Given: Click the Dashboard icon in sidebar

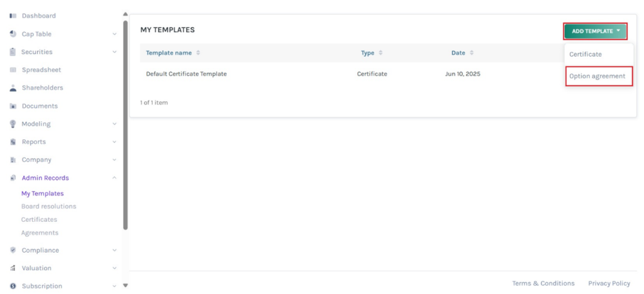Looking at the screenshot, I should [x=13, y=16].
